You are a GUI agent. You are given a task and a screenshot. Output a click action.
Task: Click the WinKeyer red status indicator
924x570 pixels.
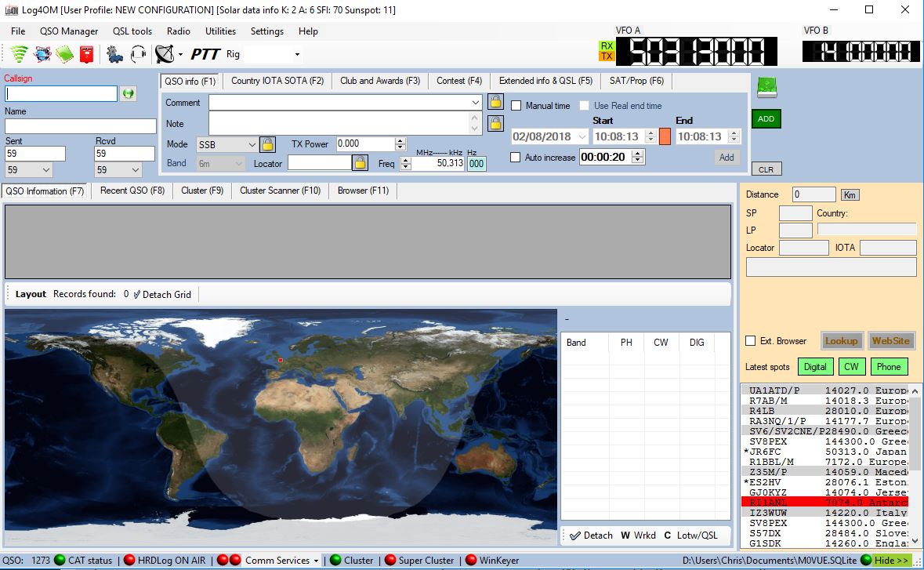(471, 560)
